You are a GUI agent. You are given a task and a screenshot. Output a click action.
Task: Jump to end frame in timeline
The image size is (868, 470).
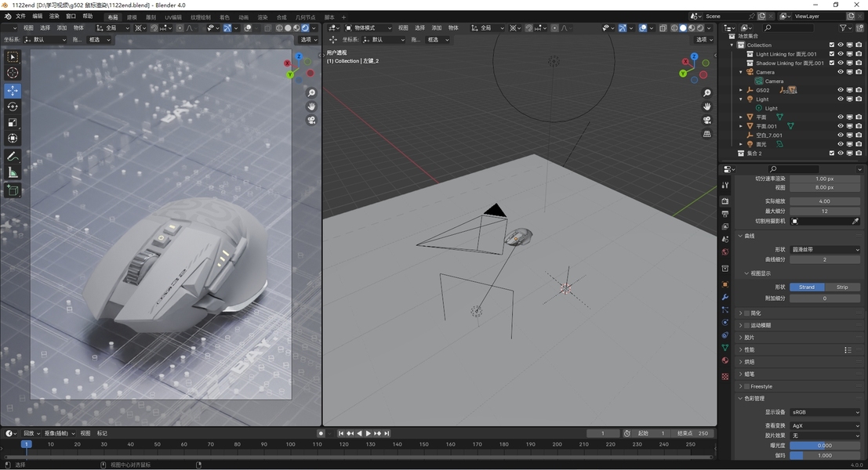pyautogui.click(x=387, y=433)
